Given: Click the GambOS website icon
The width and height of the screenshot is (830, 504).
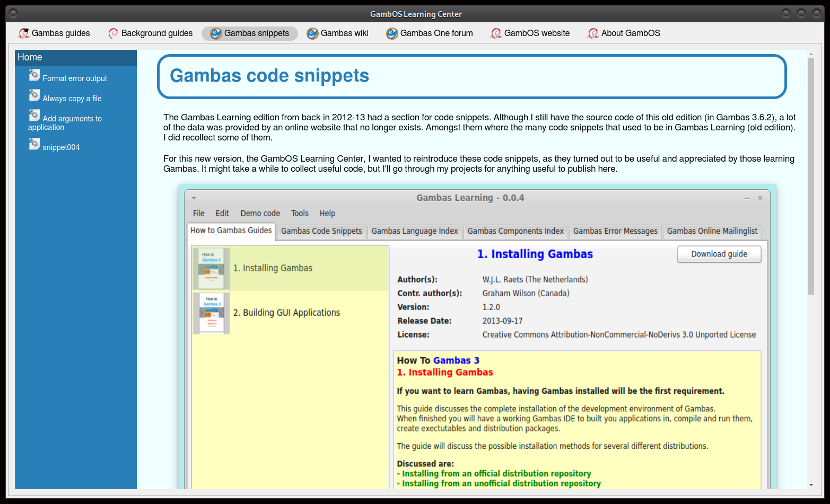Looking at the screenshot, I should (496, 33).
